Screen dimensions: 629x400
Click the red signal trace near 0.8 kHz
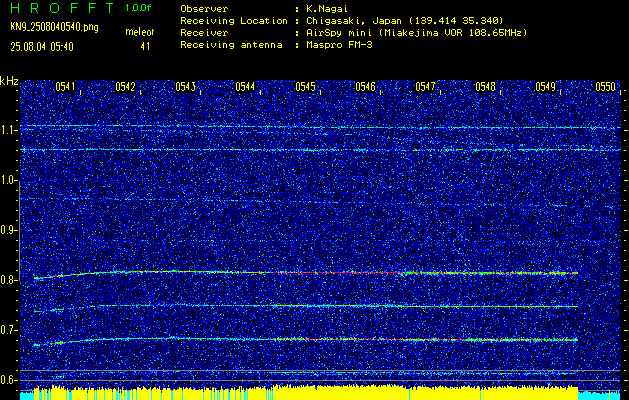305,272
